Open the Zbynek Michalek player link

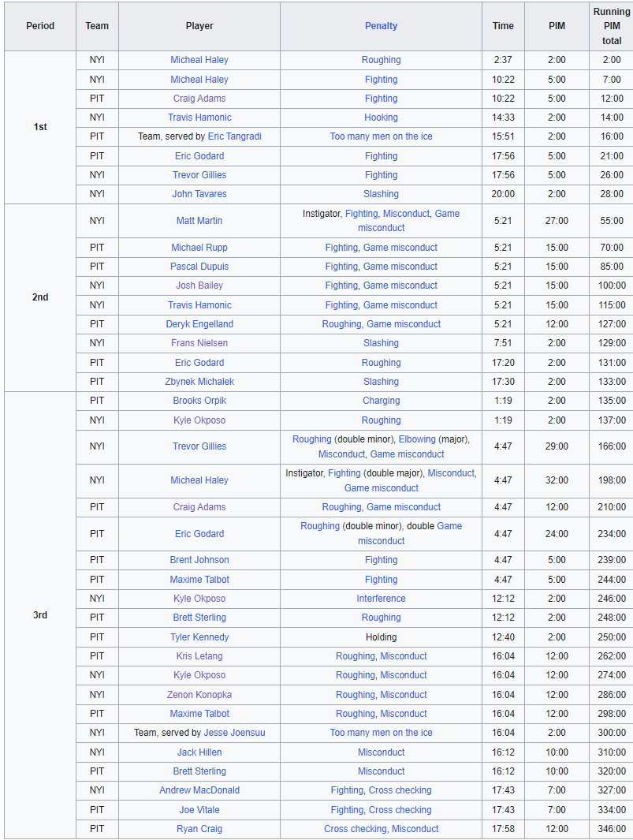pyautogui.click(x=199, y=382)
